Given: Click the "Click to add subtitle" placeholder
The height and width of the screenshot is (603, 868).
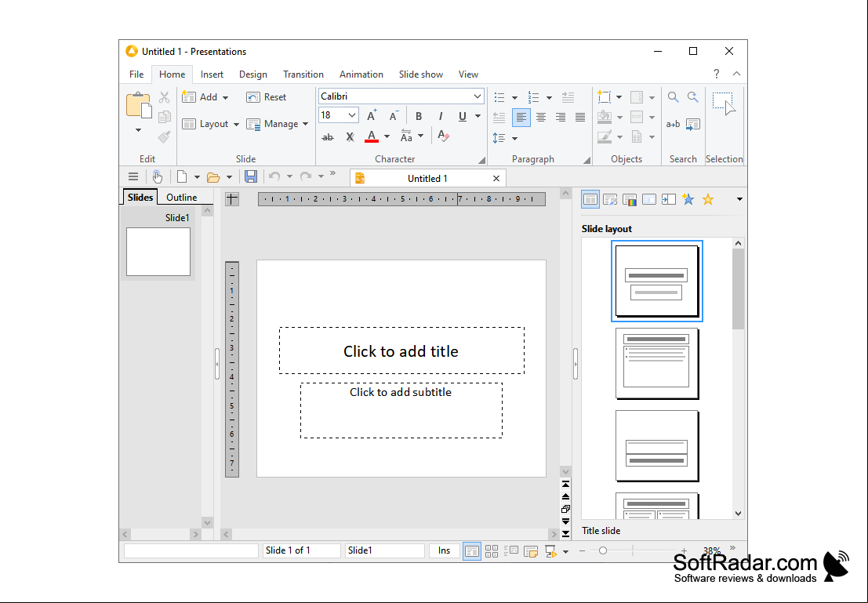Looking at the screenshot, I should point(401,410).
